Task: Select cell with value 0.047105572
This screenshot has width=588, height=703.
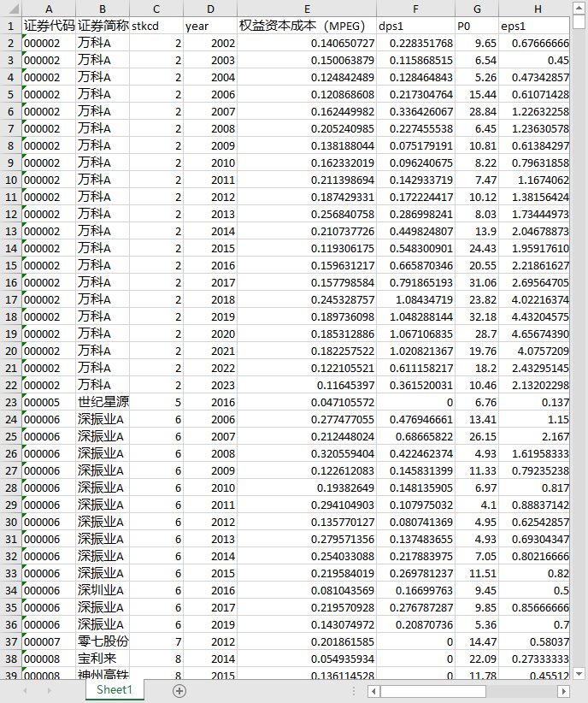Action: 307,403
